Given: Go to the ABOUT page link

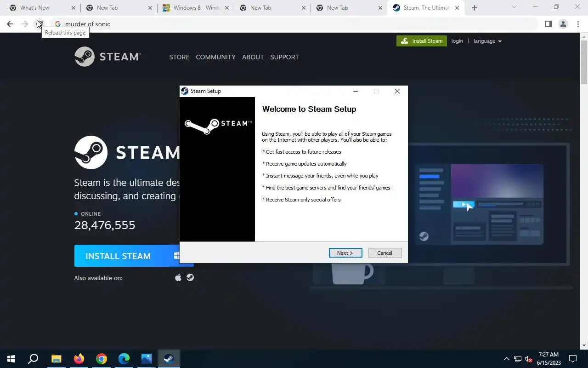Looking at the screenshot, I should 253,57.
